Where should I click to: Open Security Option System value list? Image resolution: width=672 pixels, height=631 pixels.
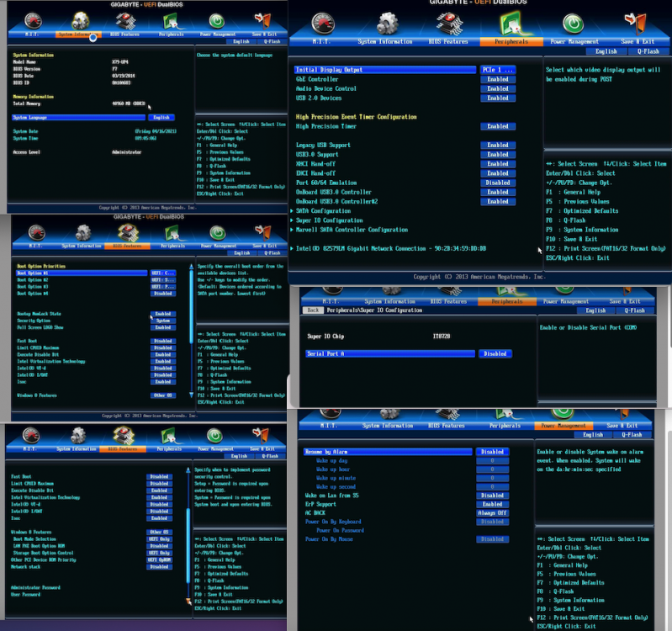[163, 321]
